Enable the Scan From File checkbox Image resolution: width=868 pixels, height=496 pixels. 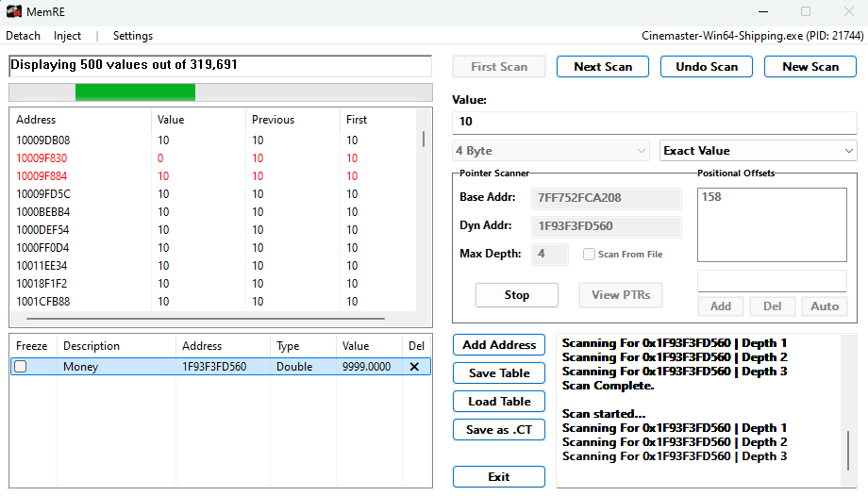click(589, 254)
